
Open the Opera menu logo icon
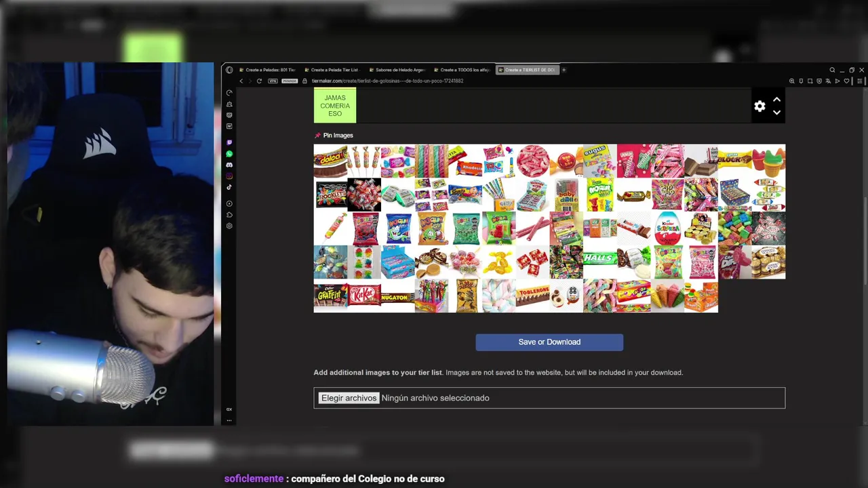click(x=229, y=70)
